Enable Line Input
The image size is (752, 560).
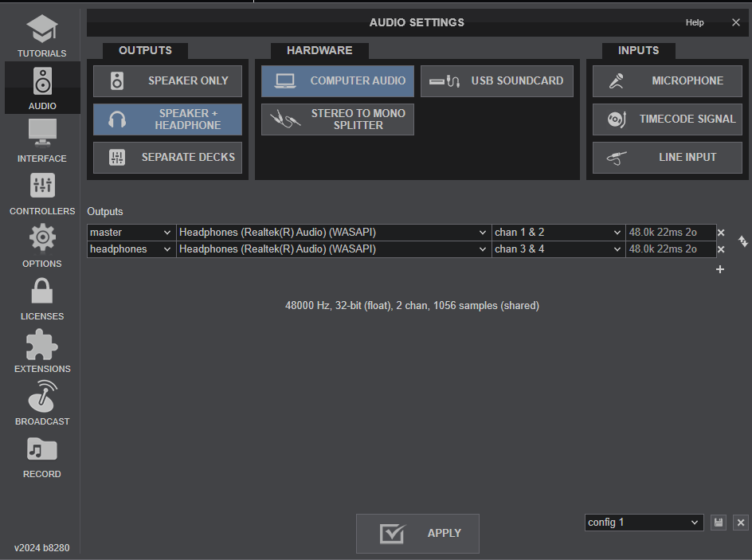667,157
